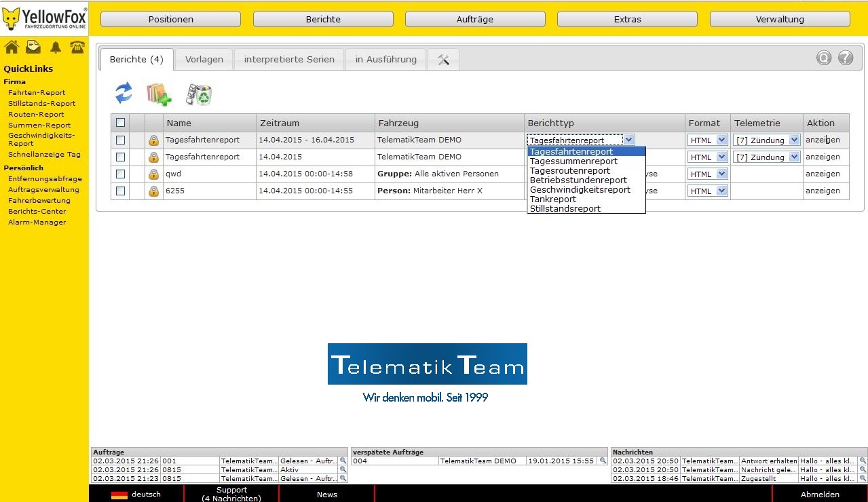Image resolution: width=868 pixels, height=502 pixels.
Task: Click lock icon for 14.04.2015 - 16.04.2015 report
Action: pos(154,140)
